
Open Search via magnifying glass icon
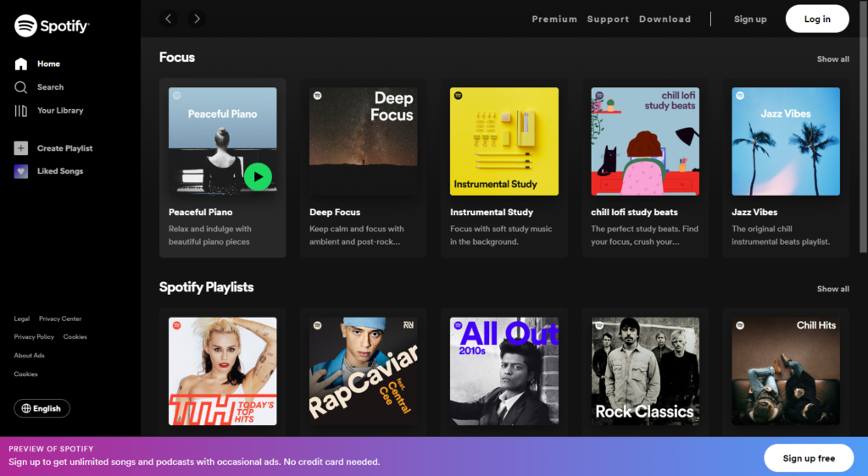[x=21, y=87]
